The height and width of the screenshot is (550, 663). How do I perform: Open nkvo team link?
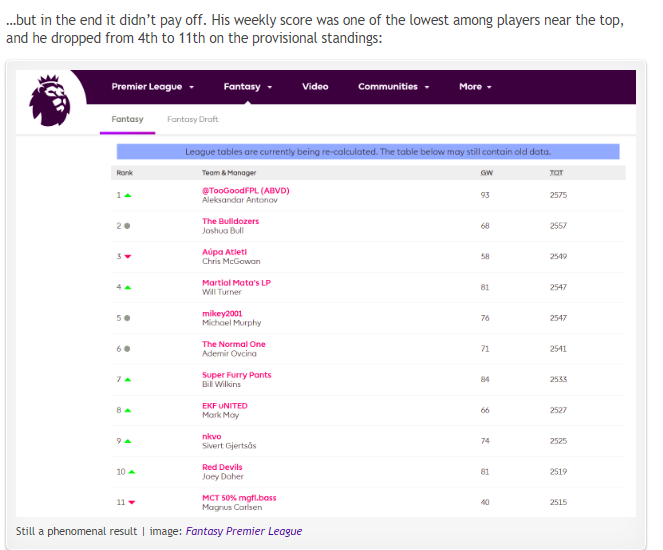tap(212, 437)
